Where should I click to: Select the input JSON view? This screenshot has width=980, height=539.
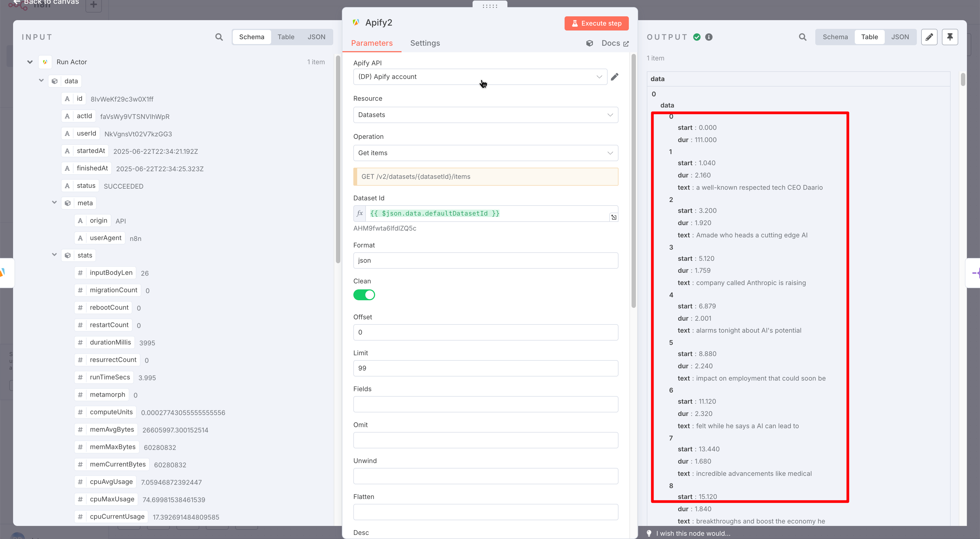pos(316,37)
